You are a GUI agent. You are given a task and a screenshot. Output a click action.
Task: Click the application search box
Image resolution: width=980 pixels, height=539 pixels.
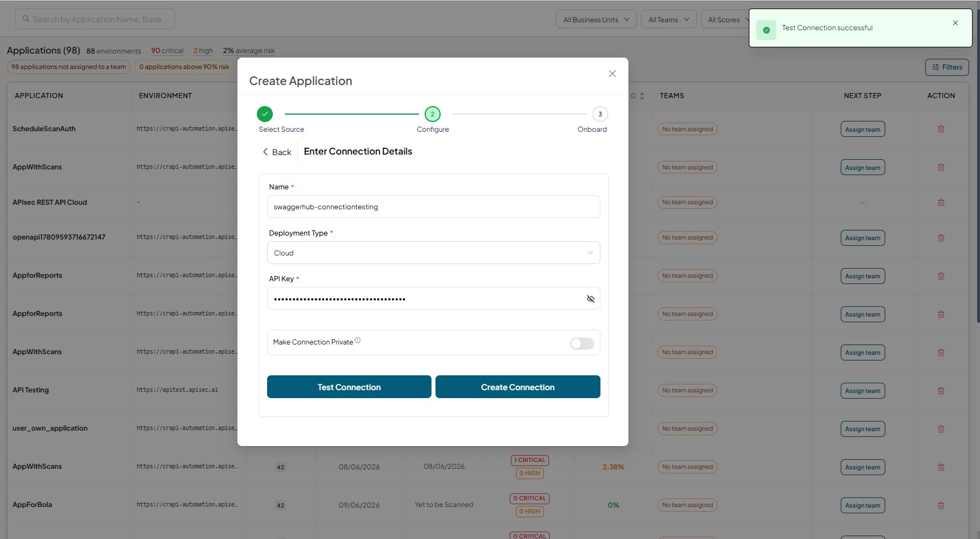pyautogui.click(x=95, y=19)
